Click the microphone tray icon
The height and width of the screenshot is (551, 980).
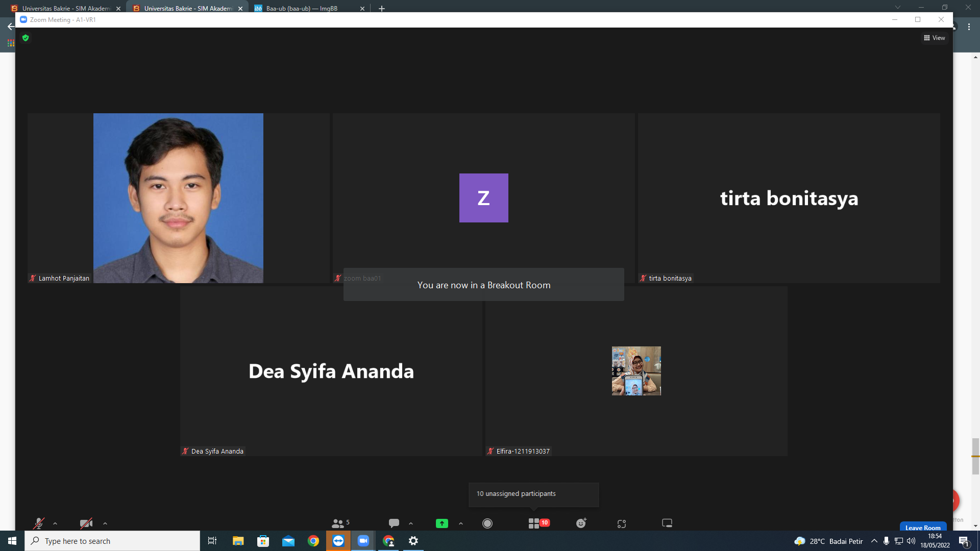tap(887, 541)
